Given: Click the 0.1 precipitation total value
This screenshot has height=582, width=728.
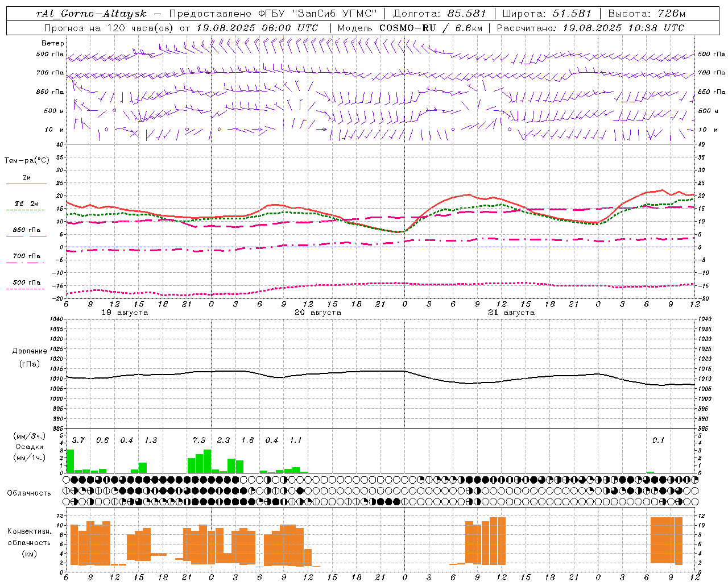Looking at the screenshot, I should [x=658, y=440].
